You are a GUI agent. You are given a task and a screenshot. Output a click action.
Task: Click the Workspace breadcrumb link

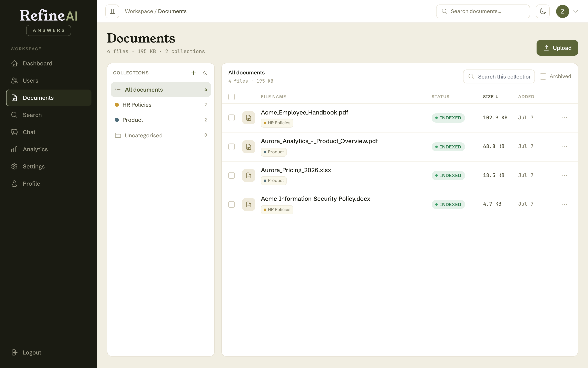(139, 11)
